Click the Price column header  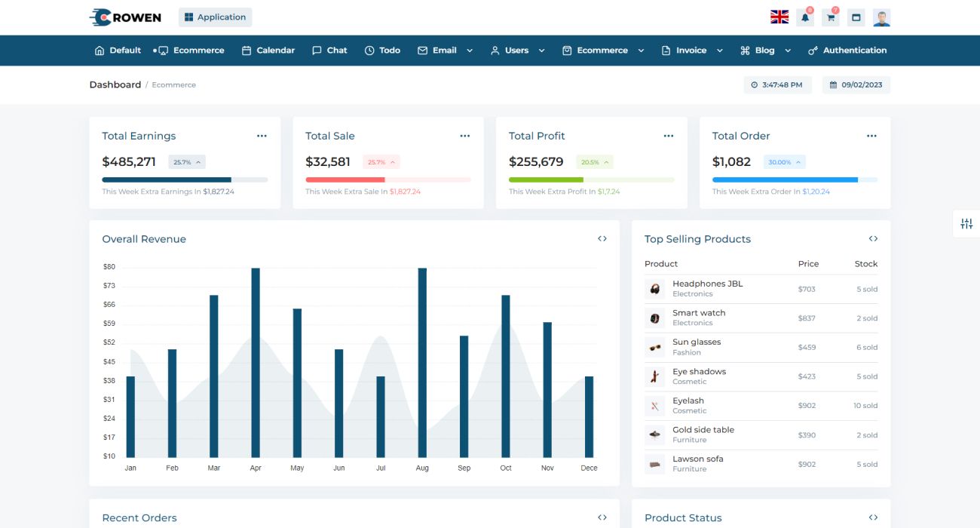pos(808,264)
